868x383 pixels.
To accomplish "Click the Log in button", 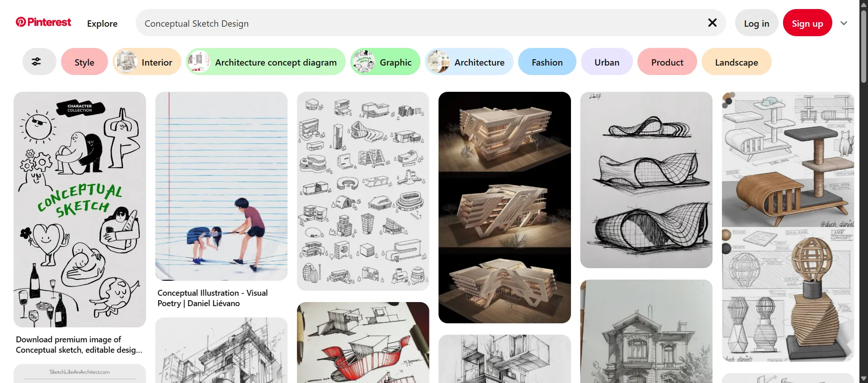I will pos(756,23).
